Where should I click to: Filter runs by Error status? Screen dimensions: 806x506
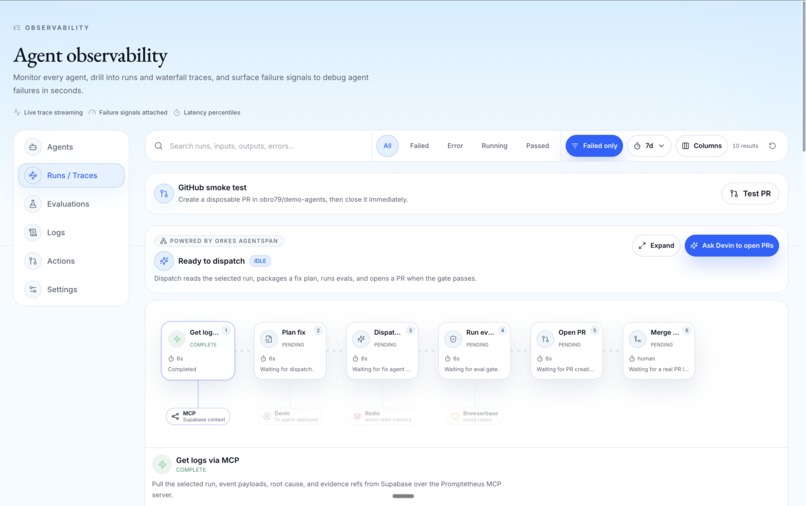(455, 146)
